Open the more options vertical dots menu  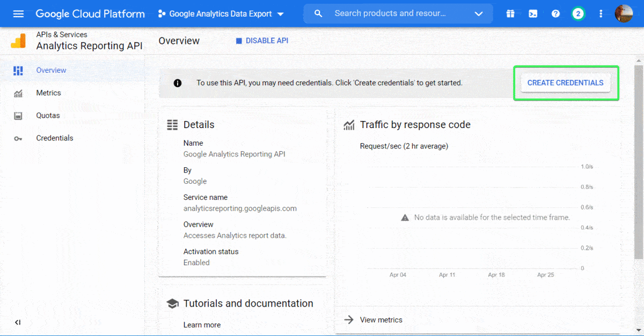tap(601, 13)
